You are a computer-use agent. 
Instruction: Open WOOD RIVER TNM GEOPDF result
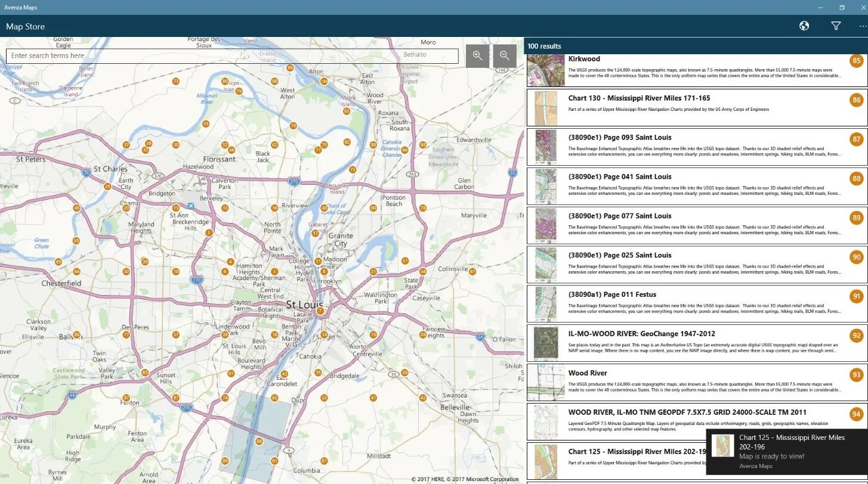coord(696,422)
